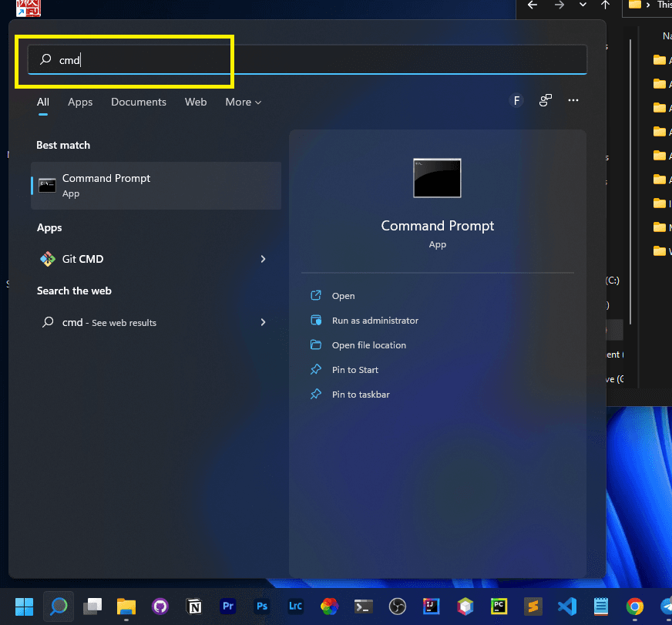Switch to the Documents filter tab
The height and width of the screenshot is (625, 672).
point(139,102)
